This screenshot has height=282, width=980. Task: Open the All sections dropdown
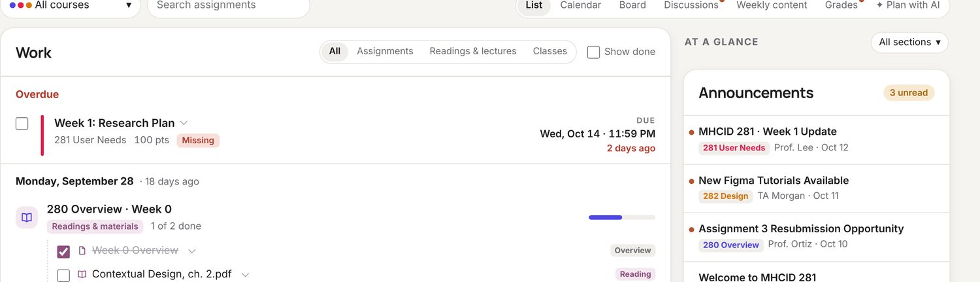tap(909, 43)
